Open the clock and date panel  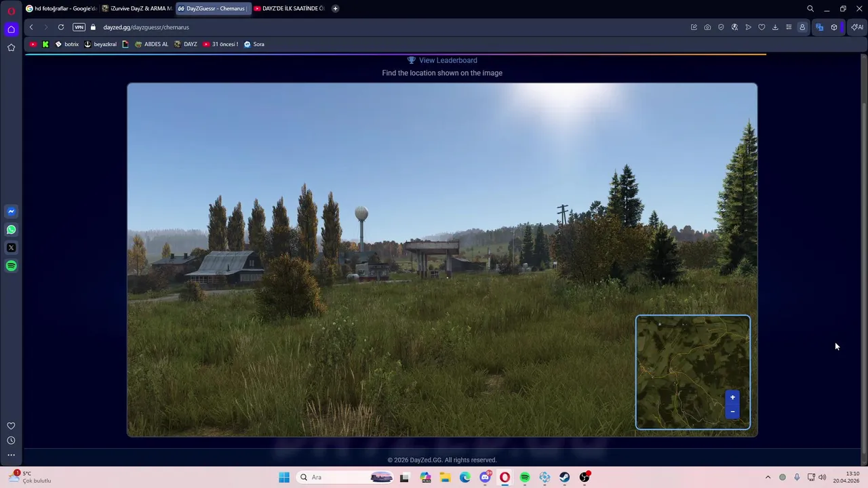[x=846, y=477]
